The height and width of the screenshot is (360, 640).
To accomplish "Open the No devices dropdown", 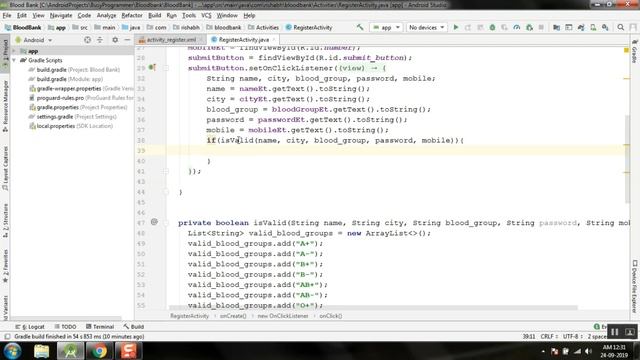I will pos(427,27).
